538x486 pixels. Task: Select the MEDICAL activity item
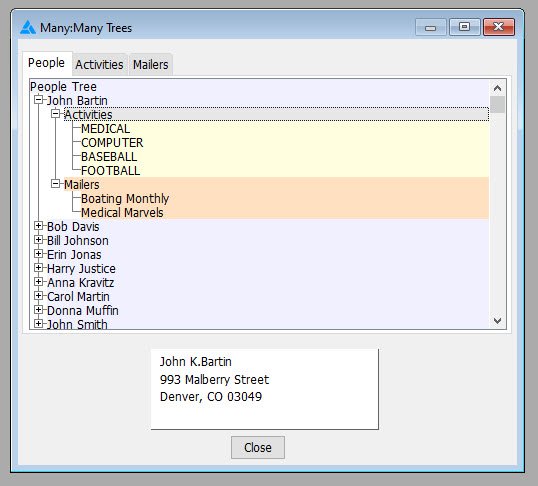pos(105,129)
